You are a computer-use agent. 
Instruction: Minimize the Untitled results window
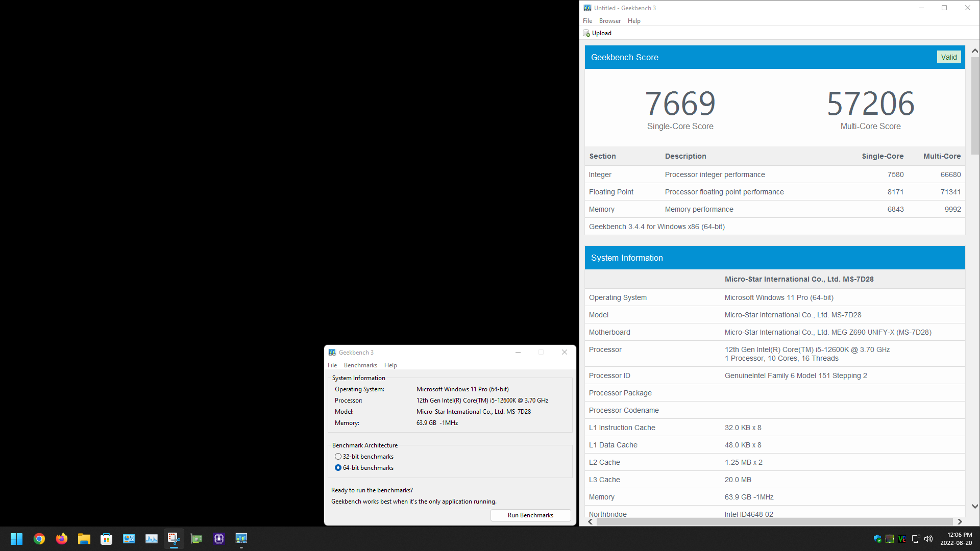tap(921, 8)
